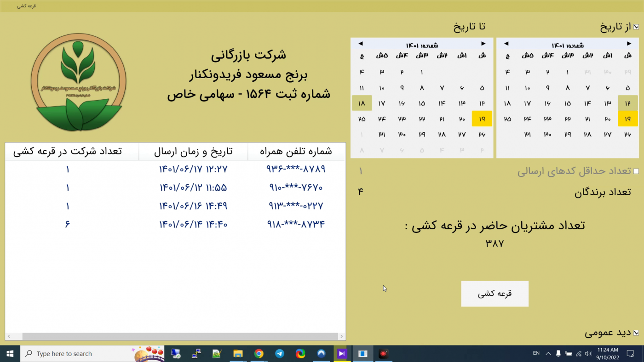This screenshot has width=644, height=362.
Task: Open the notification center icon
Action: [630, 353]
